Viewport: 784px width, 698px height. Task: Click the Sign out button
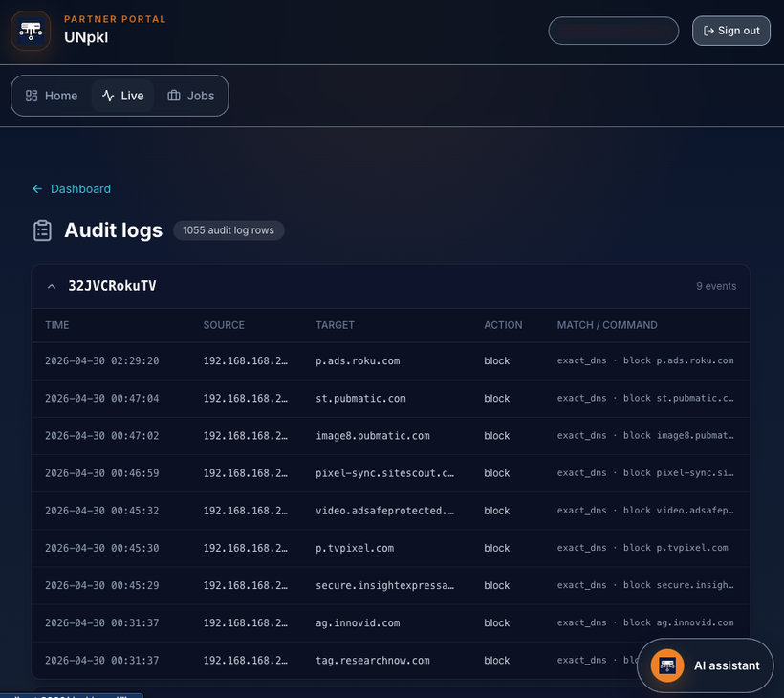coord(731,31)
